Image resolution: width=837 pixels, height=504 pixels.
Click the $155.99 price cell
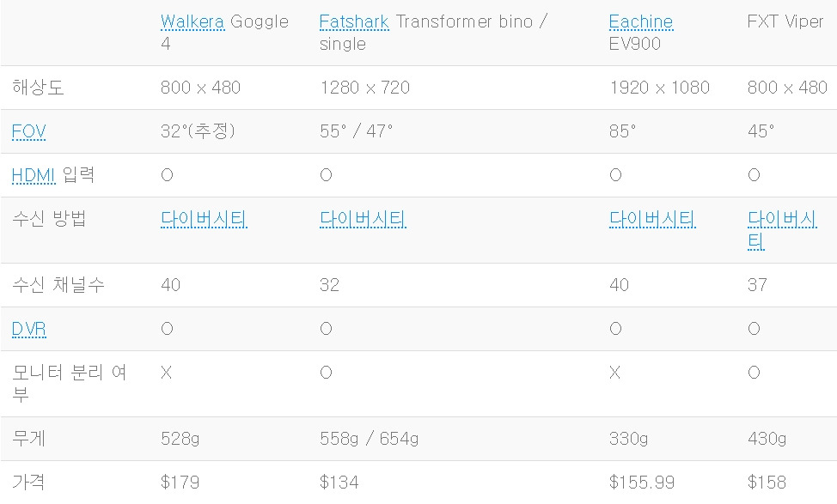641,482
